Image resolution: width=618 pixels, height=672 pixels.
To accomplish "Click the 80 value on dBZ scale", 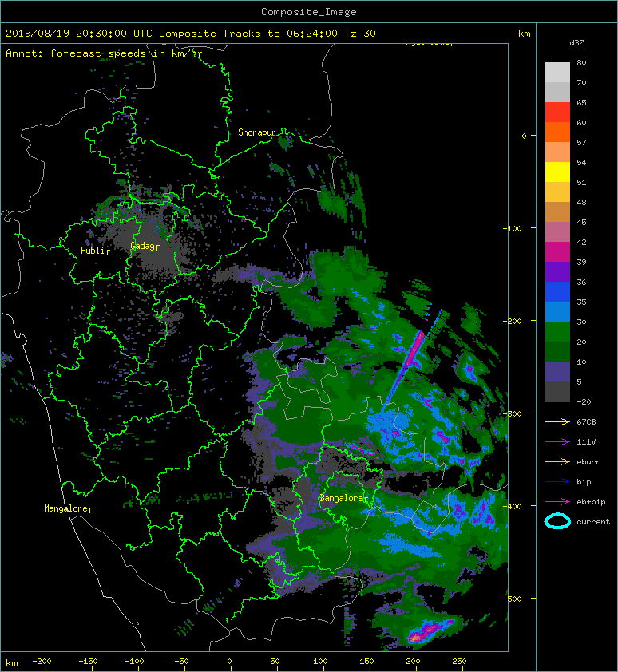I will click(581, 62).
